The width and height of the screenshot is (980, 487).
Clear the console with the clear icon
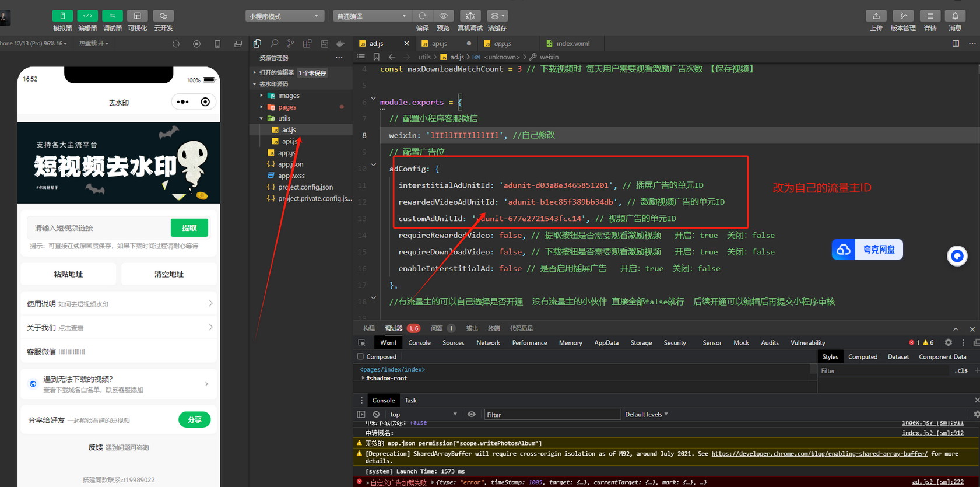[x=376, y=415]
